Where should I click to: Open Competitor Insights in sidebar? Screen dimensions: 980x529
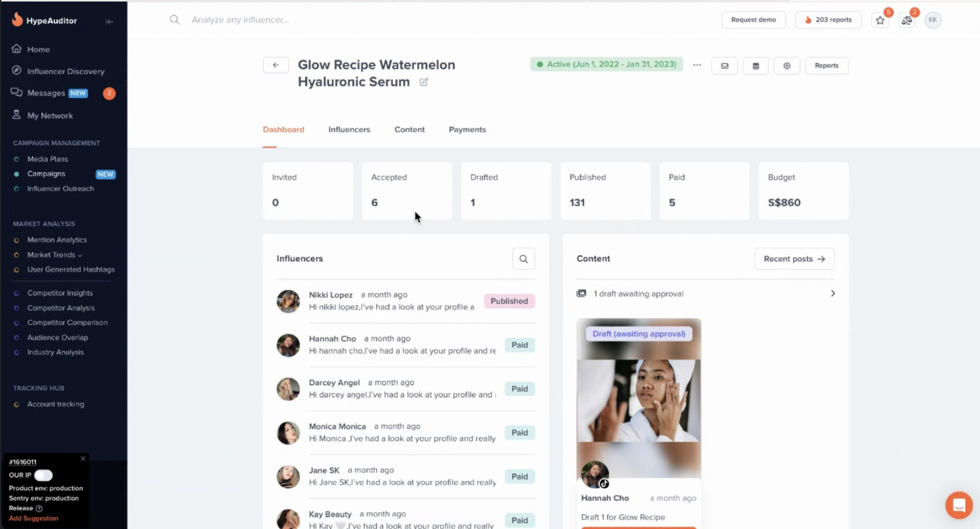(60, 293)
